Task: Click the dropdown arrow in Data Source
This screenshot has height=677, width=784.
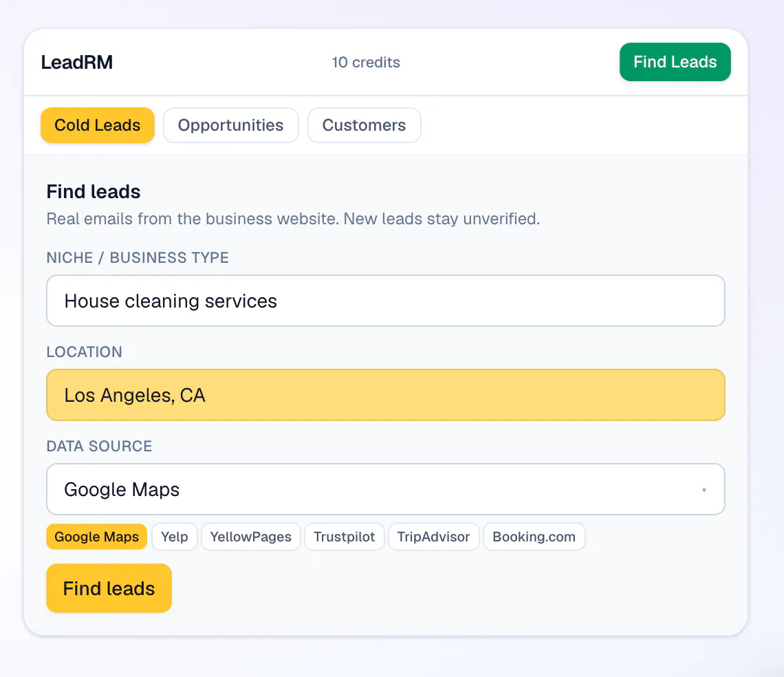Action: click(x=704, y=490)
